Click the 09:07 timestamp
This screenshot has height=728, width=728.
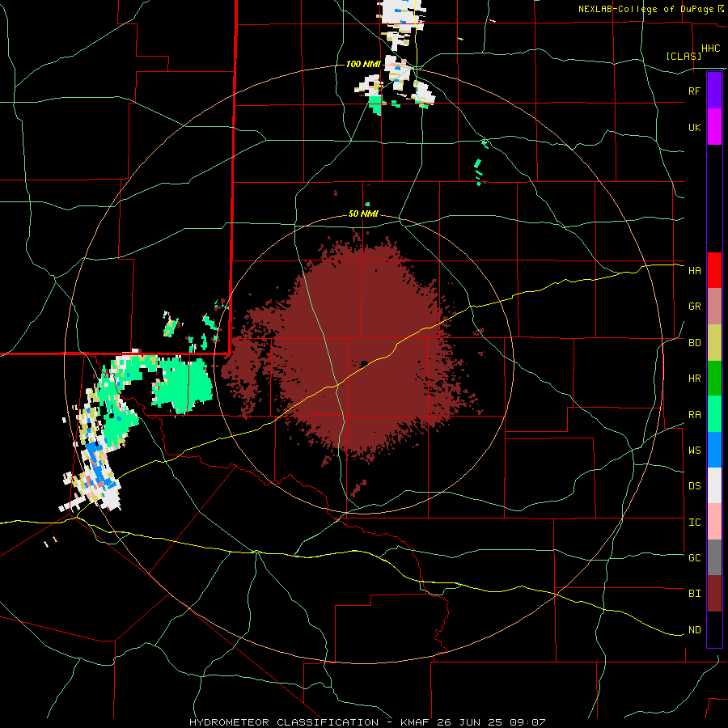pyautogui.click(x=529, y=722)
